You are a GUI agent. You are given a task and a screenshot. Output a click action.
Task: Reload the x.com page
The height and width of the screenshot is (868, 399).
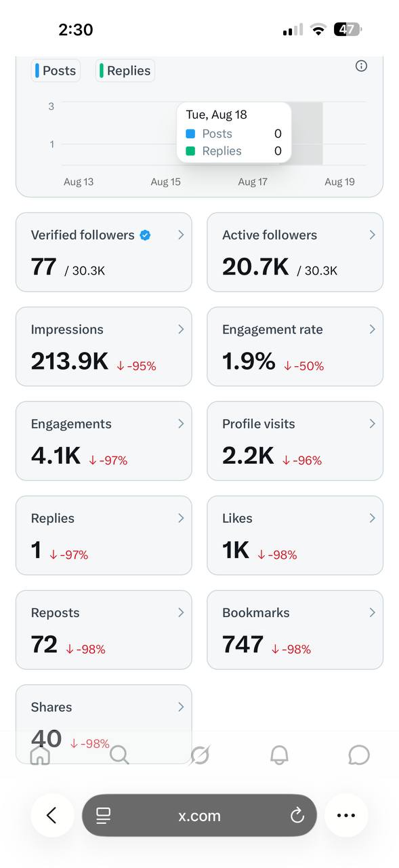coord(297,816)
